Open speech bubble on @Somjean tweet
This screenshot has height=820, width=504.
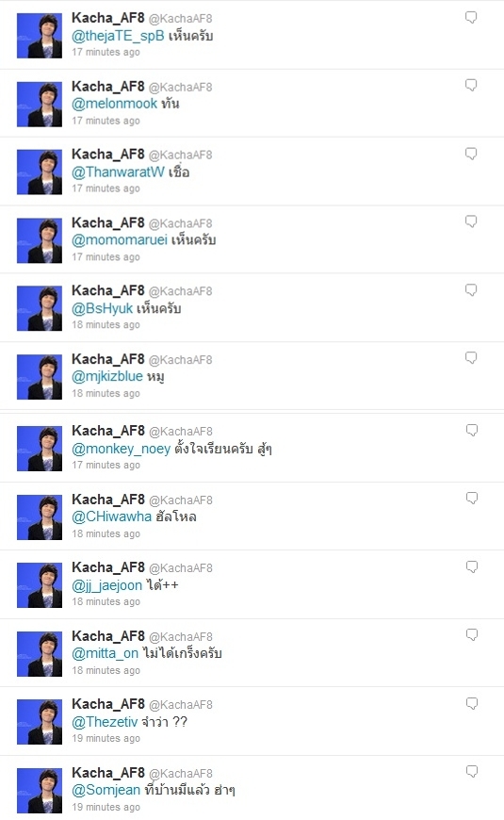[x=472, y=771]
